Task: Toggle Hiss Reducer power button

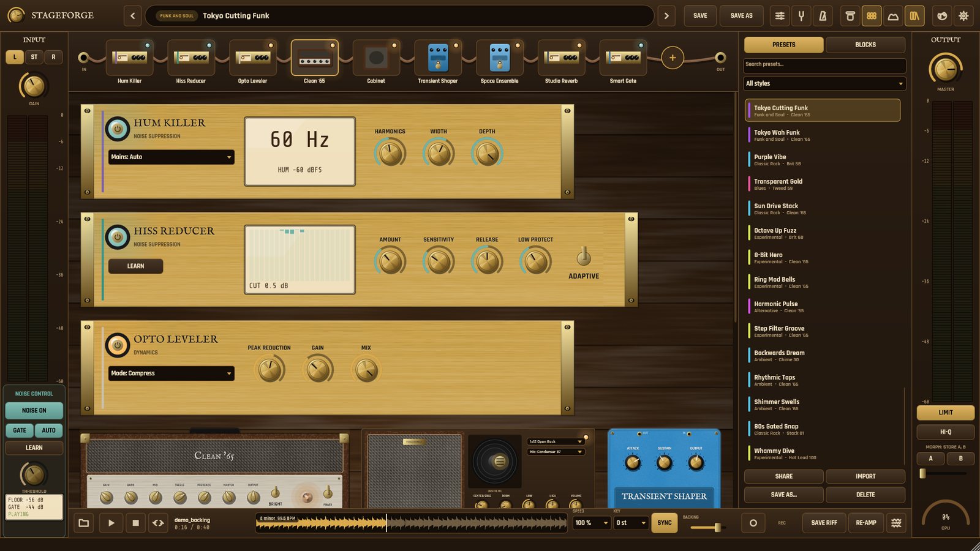Action: tap(118, 237)
